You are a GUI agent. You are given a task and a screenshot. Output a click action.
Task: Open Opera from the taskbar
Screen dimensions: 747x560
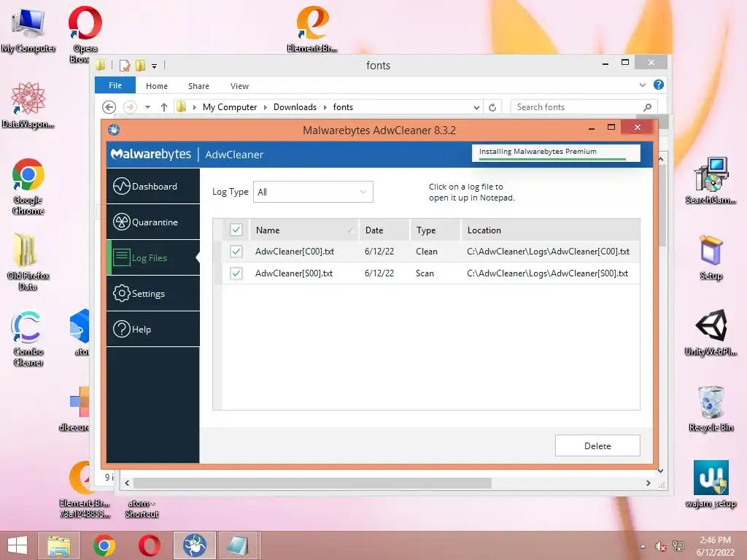pos(149,545)
